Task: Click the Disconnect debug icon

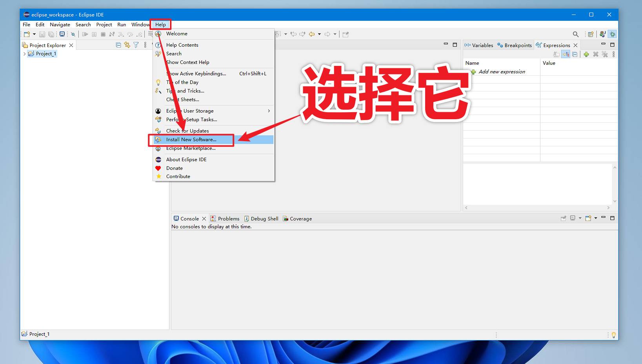Action: pos(112,34)
